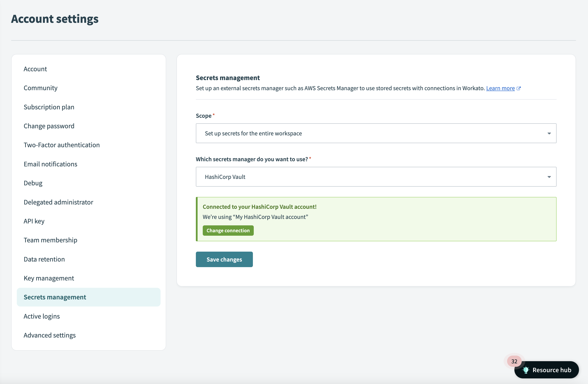Viewport: 588px width, 384px height.
Task: Click the Delegated administrator sidebar item
Action: click(x=58, y=201)
